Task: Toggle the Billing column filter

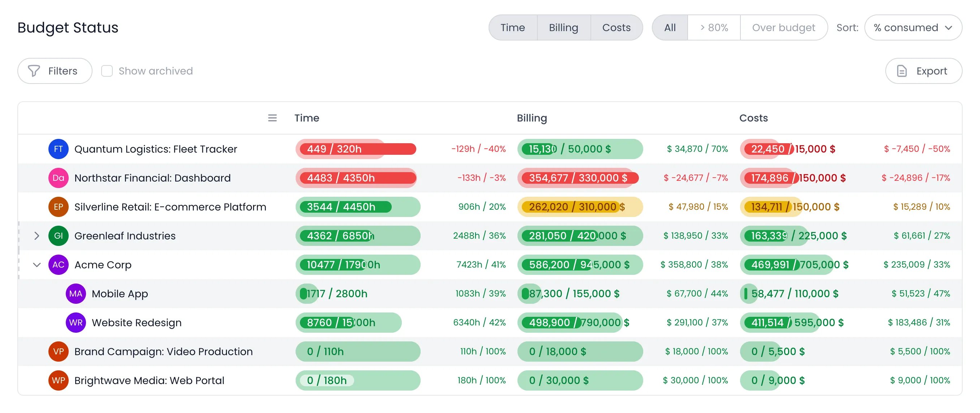Action: (x=563, y=27)
